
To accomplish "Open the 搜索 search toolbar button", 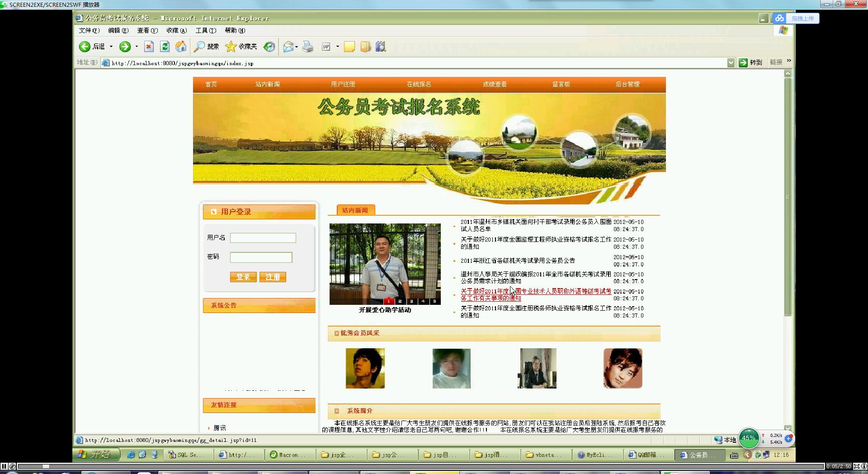I will [x=206, y=47].
